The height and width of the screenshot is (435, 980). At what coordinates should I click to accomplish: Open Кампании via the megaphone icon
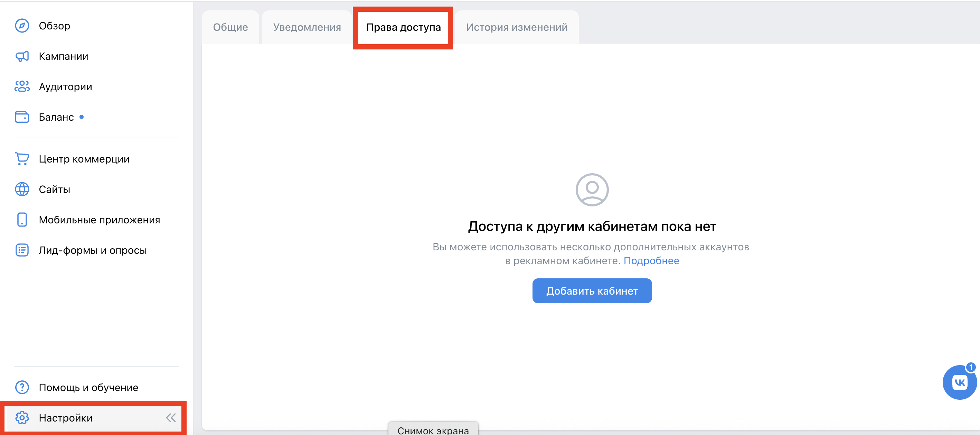tap(22, 56)
